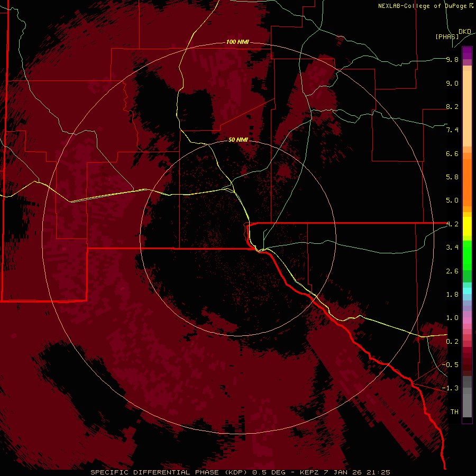This screenshot has width=476, height=476.
Task: Click the 0.2 value on the color scale
Action: 452,342
